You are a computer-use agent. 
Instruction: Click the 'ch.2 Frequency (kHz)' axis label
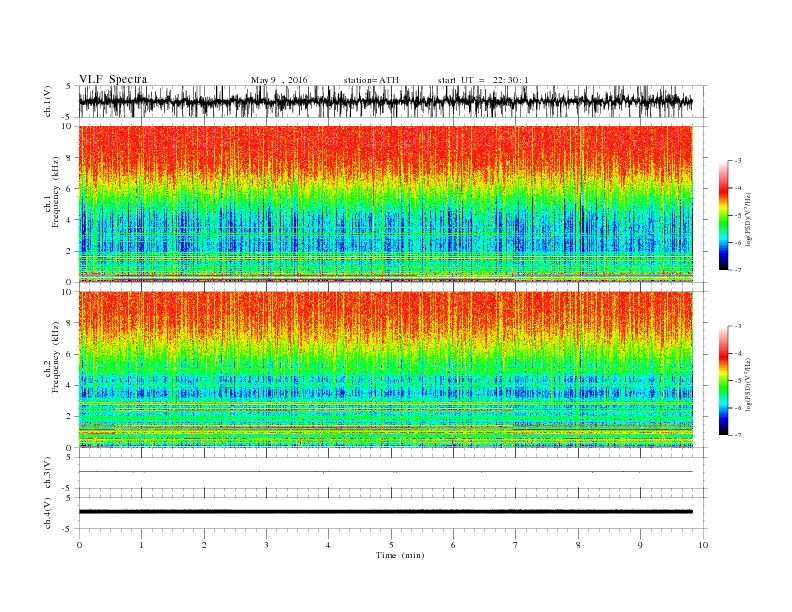click(52, 356)
